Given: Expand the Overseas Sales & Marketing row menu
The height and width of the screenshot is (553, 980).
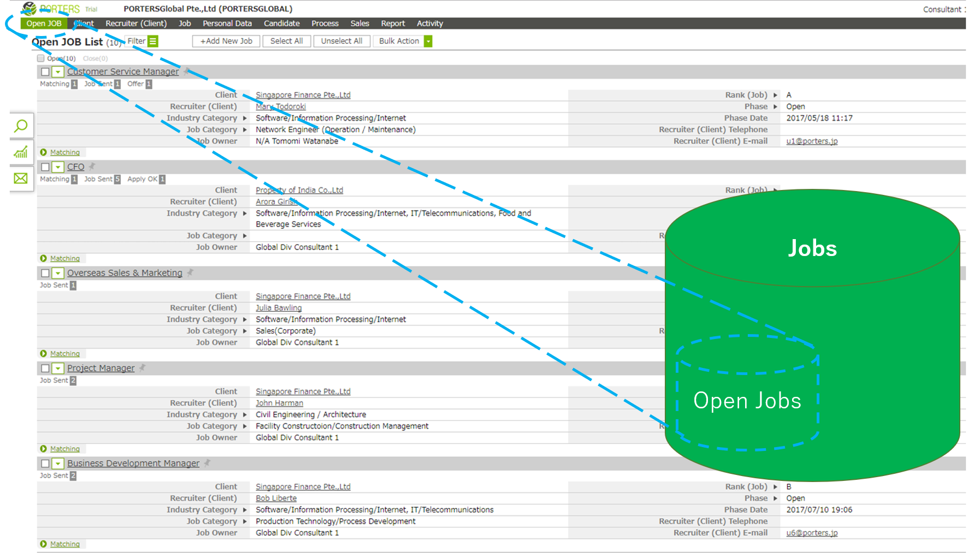Looking at the screenshot, I should click(x=58, y=273).
